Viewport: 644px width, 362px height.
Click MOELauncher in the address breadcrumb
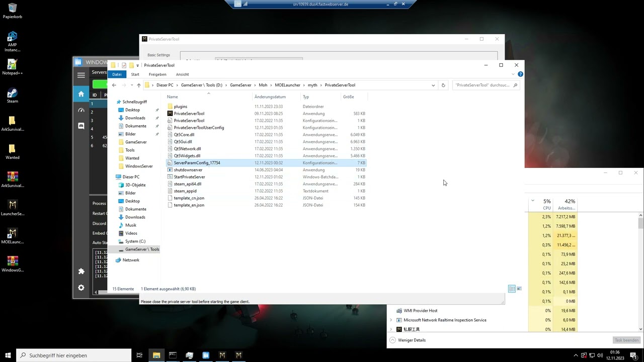point(287,85)
